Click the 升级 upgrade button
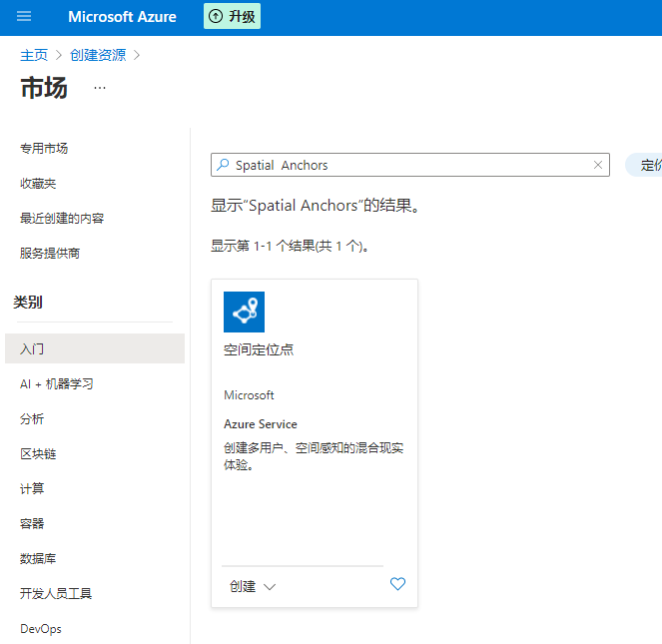The height and width of the screenshot is (644, 662). 232,16
